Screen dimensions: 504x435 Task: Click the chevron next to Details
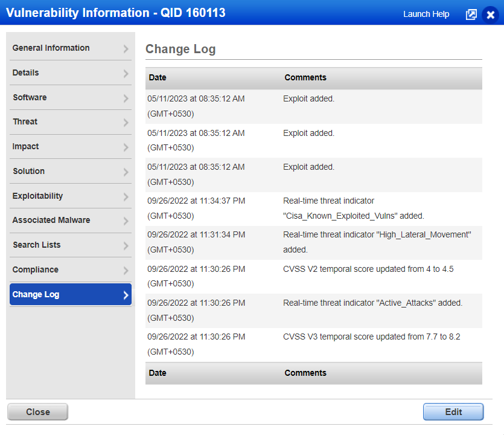click(126, 73)
